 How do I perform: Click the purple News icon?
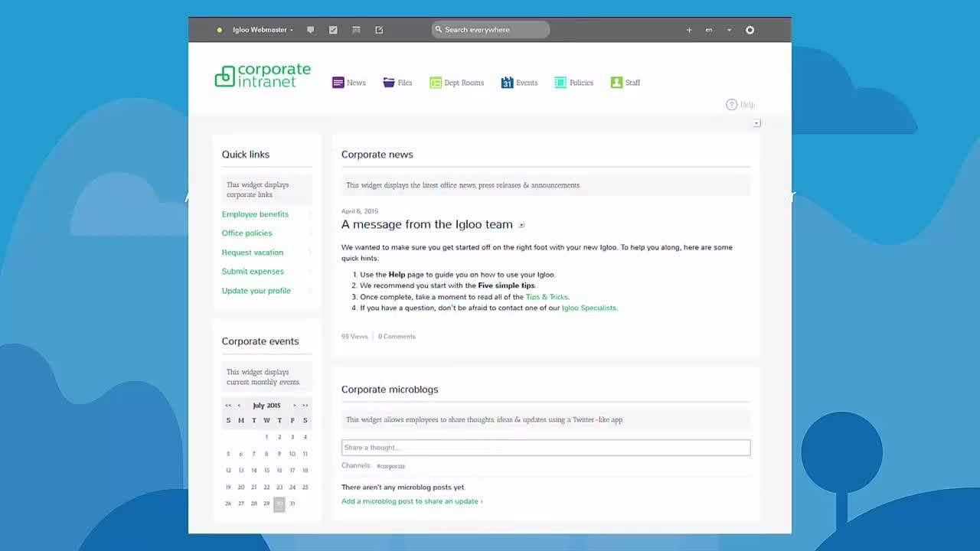coord(338,83)
